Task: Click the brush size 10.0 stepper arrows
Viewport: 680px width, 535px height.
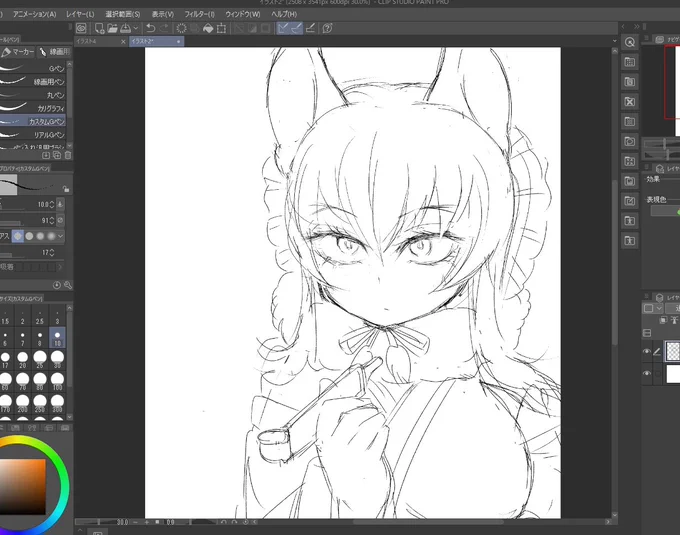Action: [x=52, y=204]
